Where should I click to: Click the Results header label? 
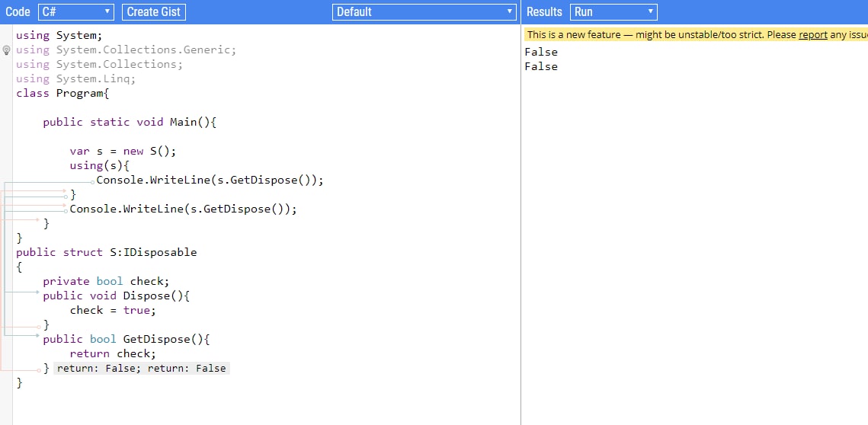(543, 11)
